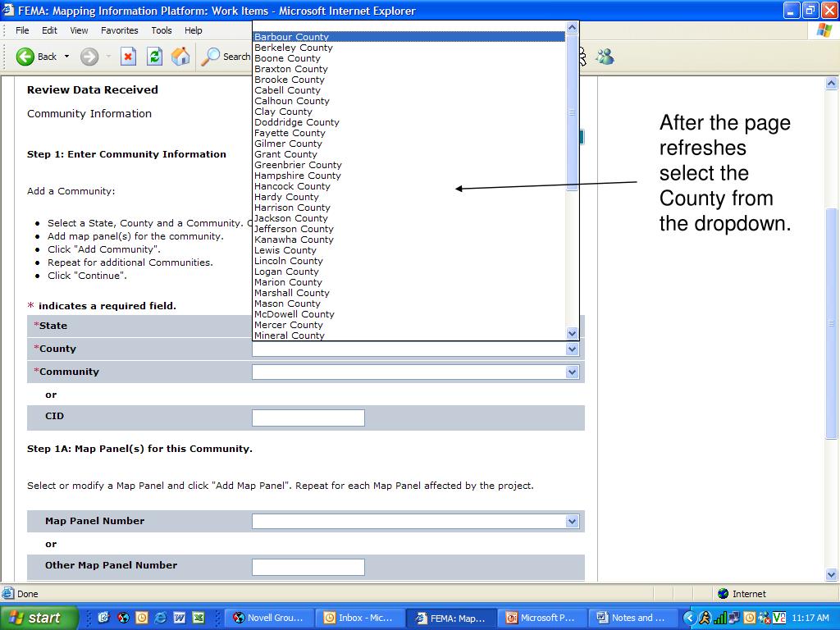Viewport: 840px width, 630px height.
Task: Select Clay County entry
Action: click(x=409, y=112)
